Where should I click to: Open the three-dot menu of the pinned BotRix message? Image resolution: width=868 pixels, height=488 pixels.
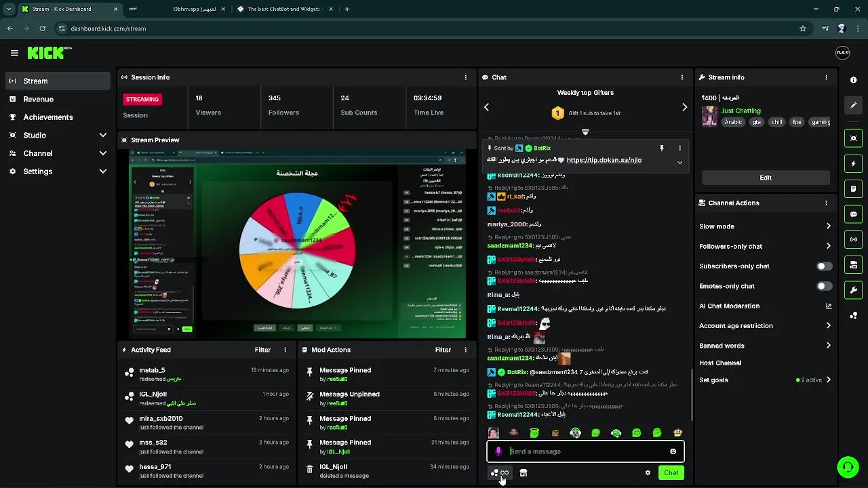tap(679, 148)
